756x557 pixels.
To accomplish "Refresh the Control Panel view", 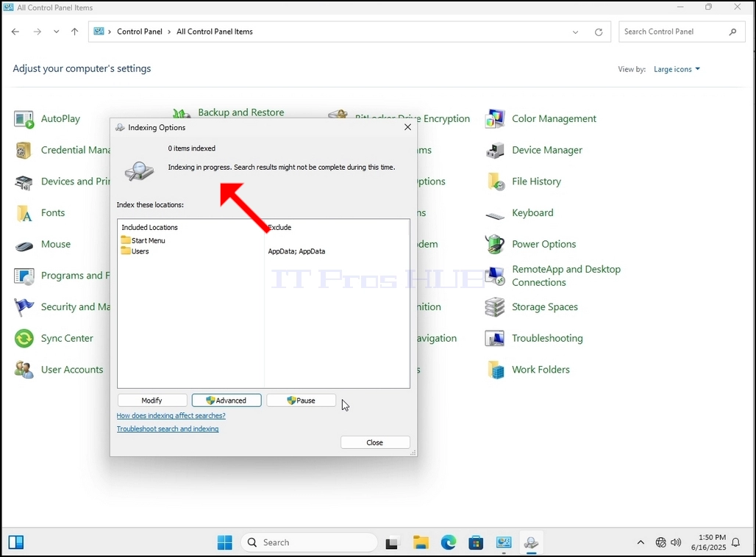I will [599, 32].
